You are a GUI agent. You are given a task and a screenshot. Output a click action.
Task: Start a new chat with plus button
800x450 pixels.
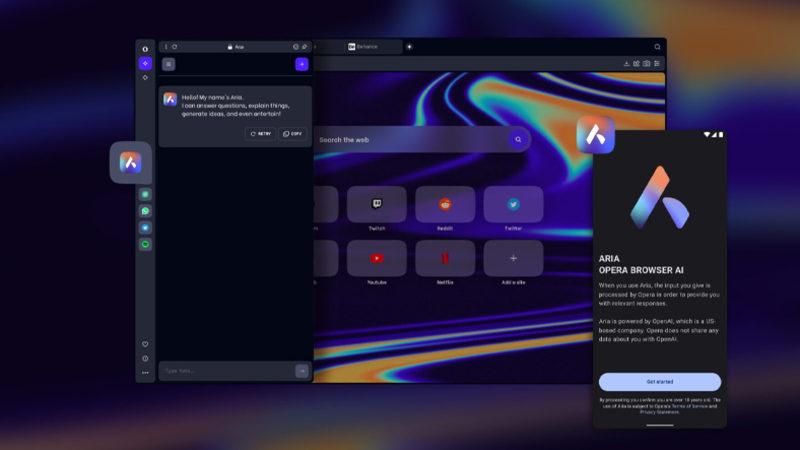coord(301,64)
